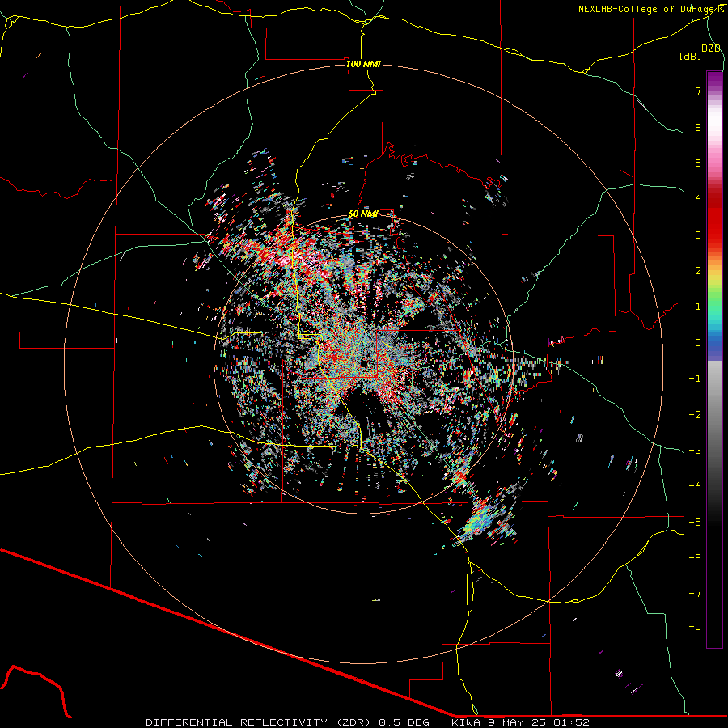Click the 100 NMI range ring label
The height and width of the screenshot is (728, 728).
tap(363, 64)
